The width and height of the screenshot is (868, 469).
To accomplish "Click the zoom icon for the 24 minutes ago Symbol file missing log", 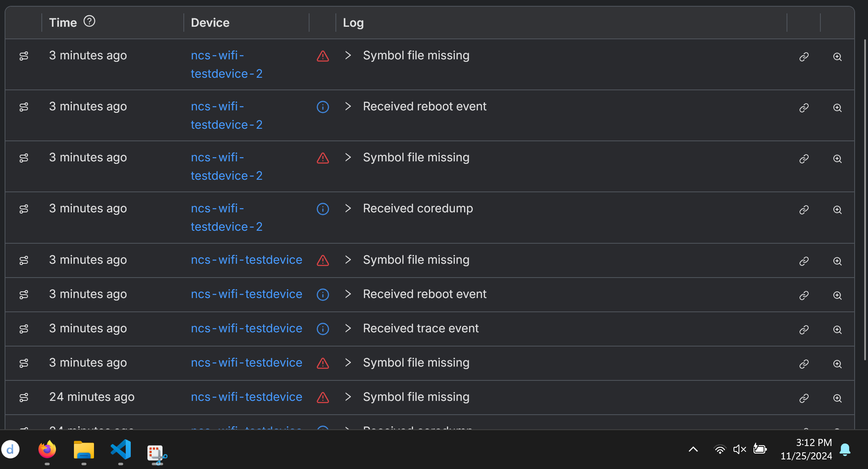I will [x=838, y=398].
